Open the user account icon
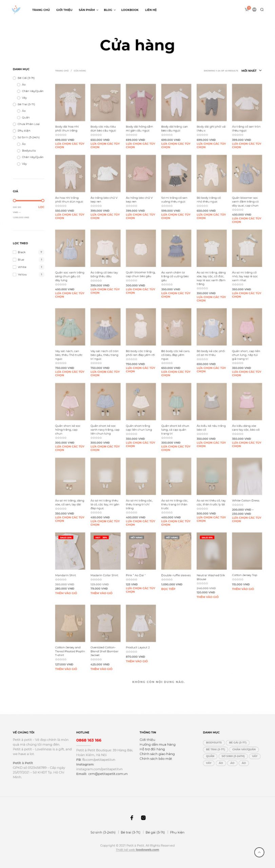The width and height of the screenshot is (275, 868). (x=254, y=9)
